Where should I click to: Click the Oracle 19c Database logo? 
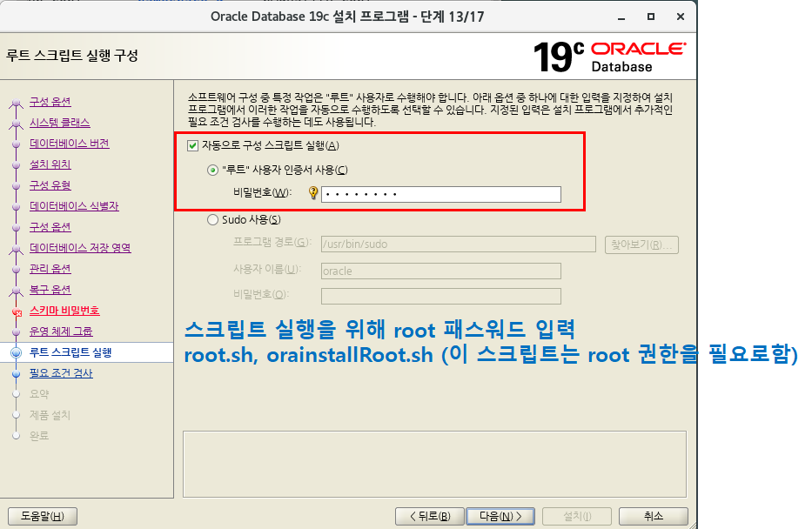tap(610, 57)
